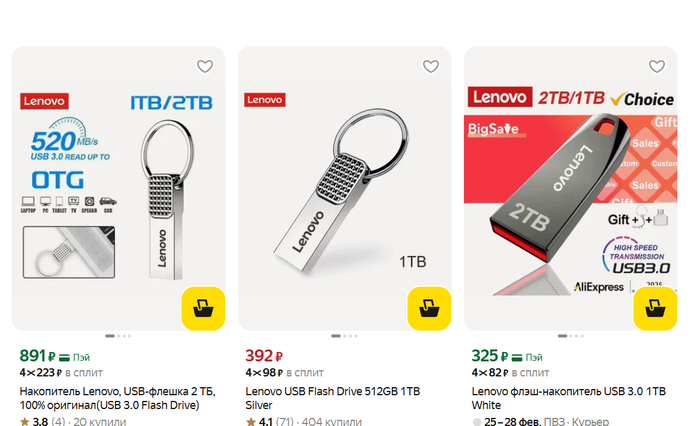Open 'Lenovo флэш-накопитель USB 3.0 1TB White' listing
The height and width of the screenshot is (426, 700).
(x=568, y=398)
